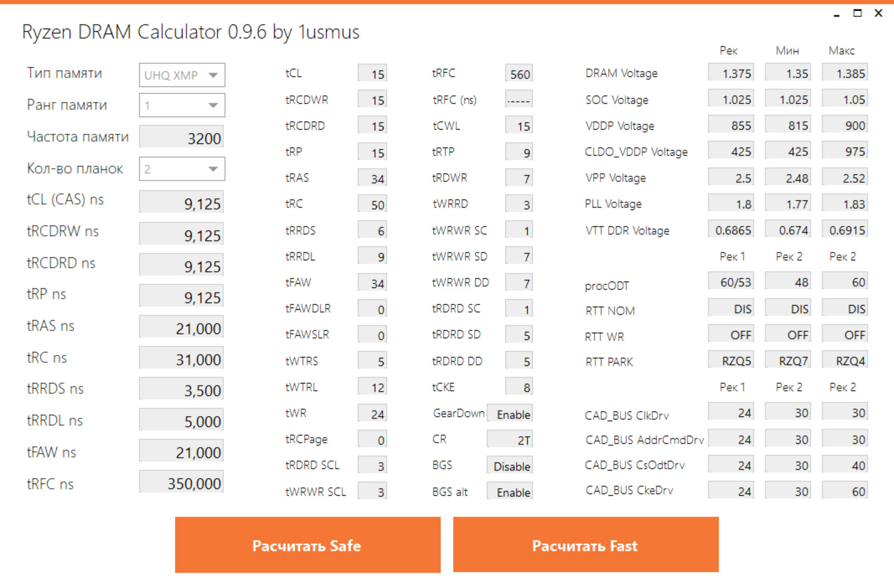Viewport: 894px width, 588px height.
Task: Click the Расчитать Fast button
Action: click(x=585, y=545)
